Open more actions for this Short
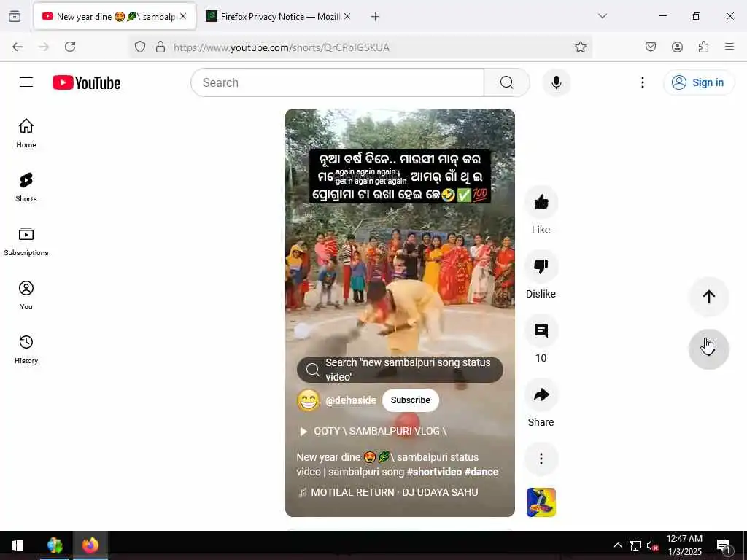The image size is (747, 560). [x=541, y=459]
